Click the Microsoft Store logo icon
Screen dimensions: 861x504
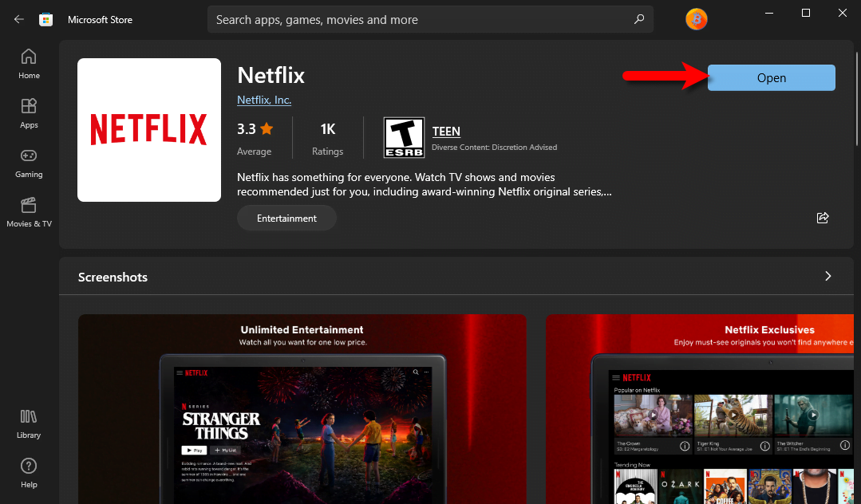(46, 20)
